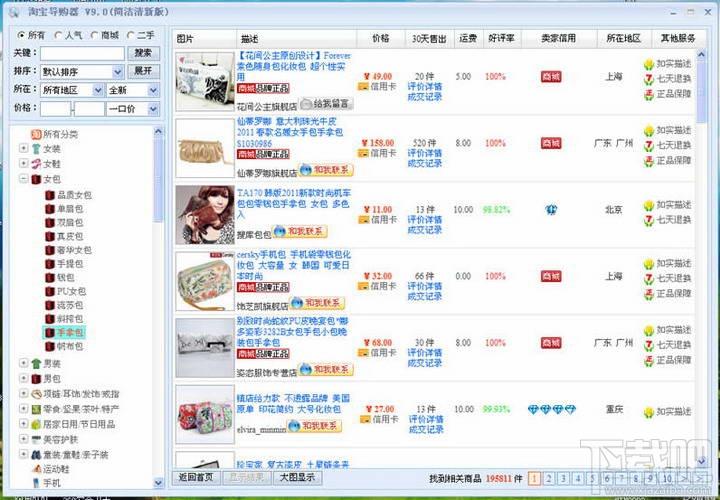Click the 商城 badge in the 上海 ¥49.00 row
The width and height of the screenshot is (720, 500).
point(551,77)
